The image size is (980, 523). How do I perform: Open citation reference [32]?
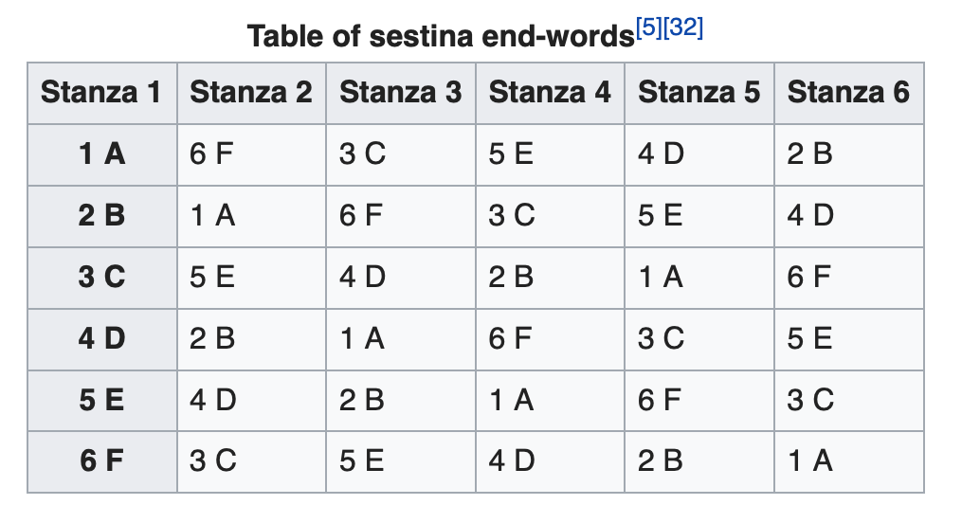coord(684,28)
